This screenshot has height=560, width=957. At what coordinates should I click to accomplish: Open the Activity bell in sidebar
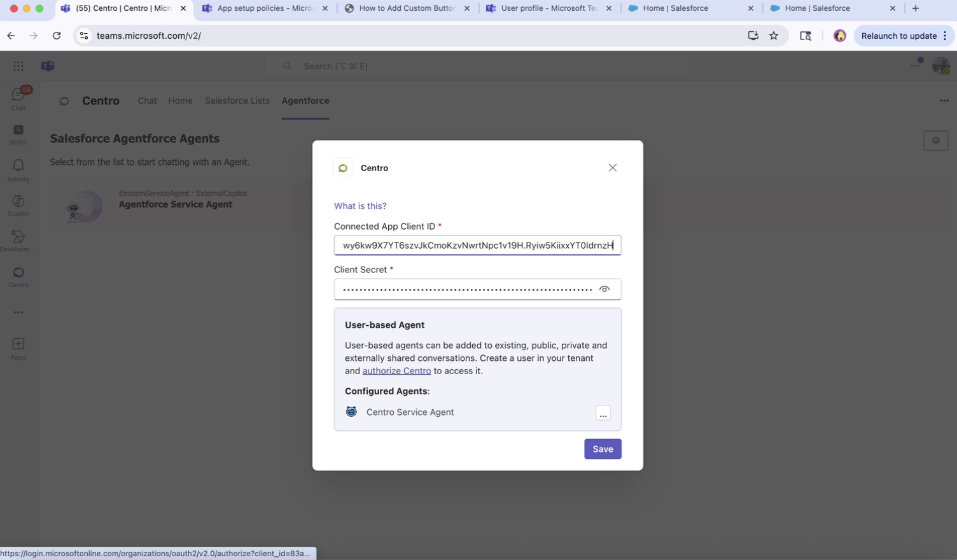[x=18, y=170]
